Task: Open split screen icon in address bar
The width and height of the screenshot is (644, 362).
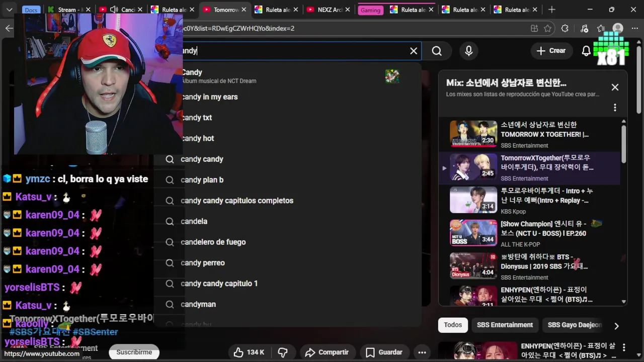Action: coord(534,28)
